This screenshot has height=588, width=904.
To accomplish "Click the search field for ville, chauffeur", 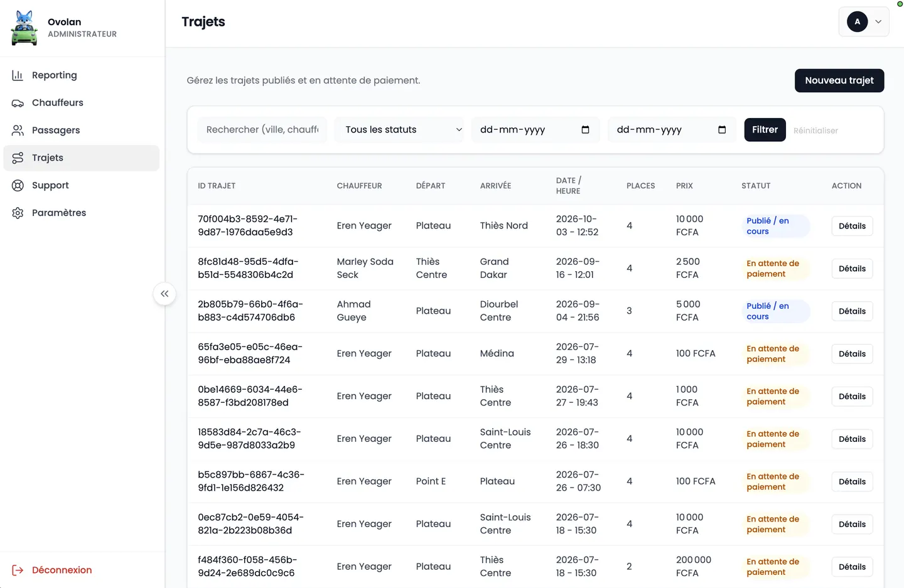I will click(262, 130).
